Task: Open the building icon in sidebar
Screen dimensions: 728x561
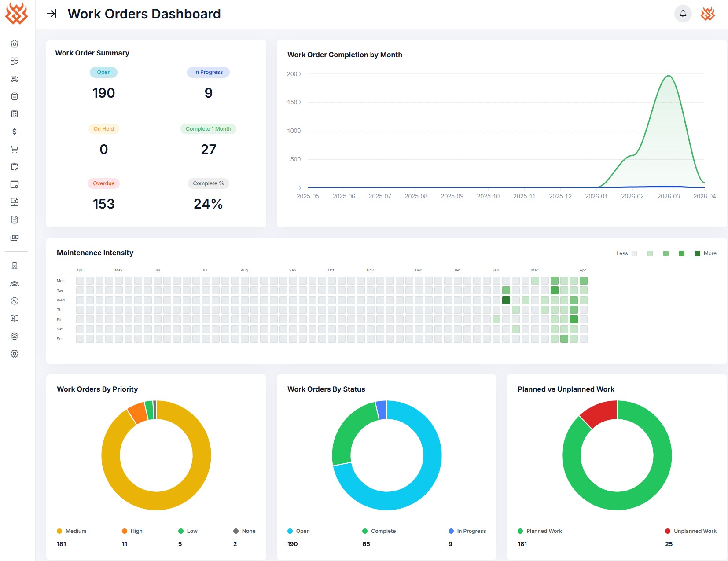Action: click(x=15, y=266)
